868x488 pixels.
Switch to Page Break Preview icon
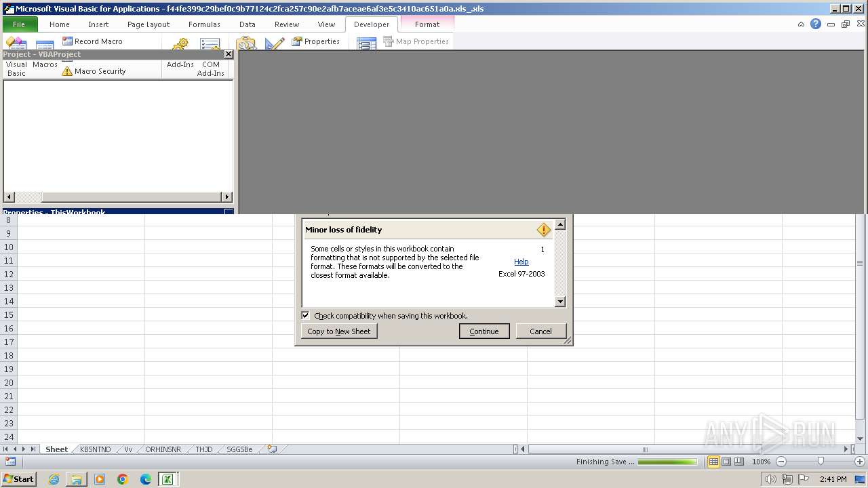739,462
